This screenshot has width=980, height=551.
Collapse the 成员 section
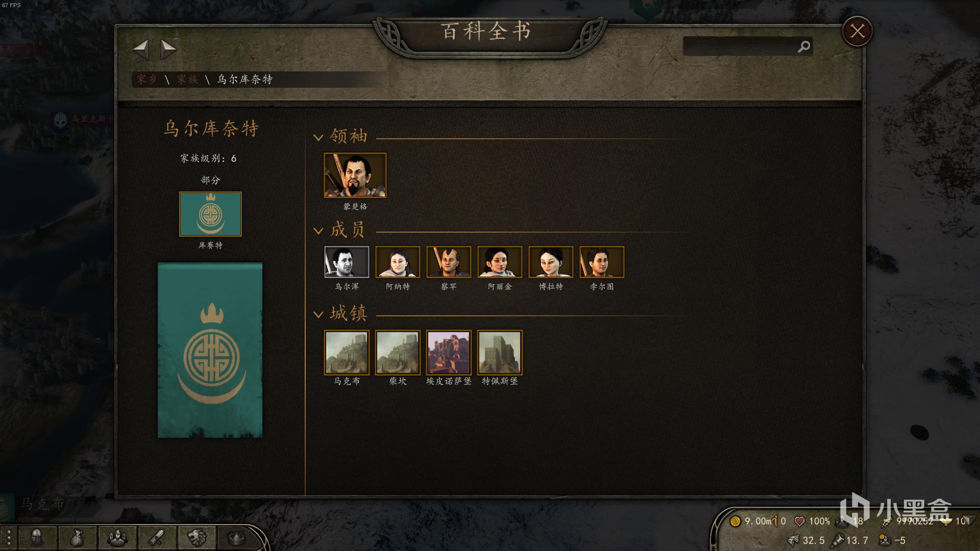coord(318,231)
